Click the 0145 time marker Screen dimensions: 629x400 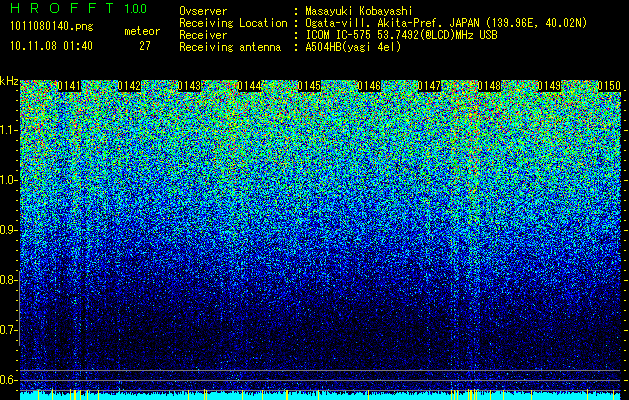coord(309,86)
